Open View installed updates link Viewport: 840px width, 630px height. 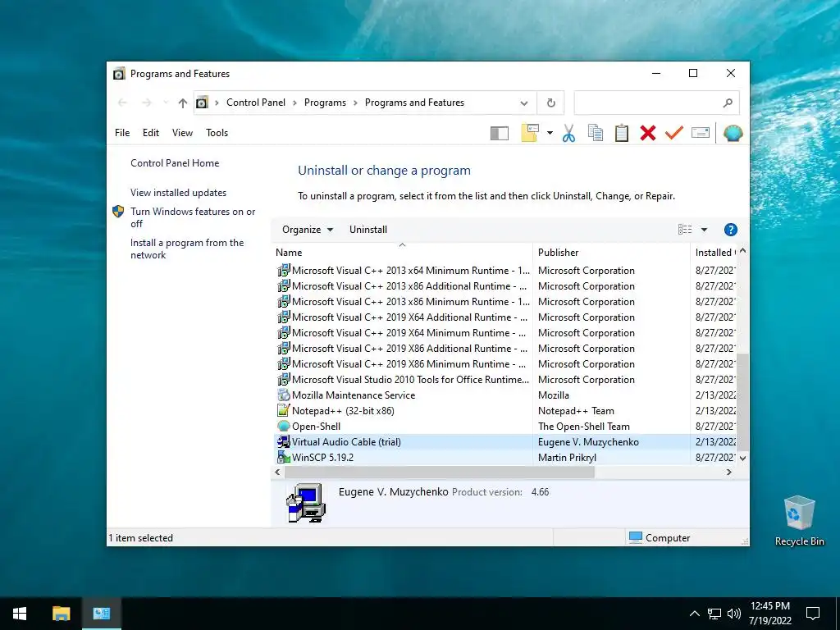178,193
